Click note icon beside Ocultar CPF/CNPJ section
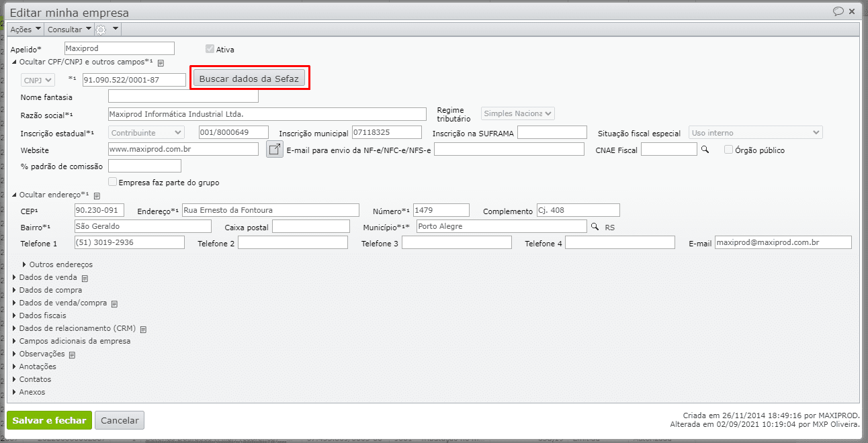This screenshot has width=868, height=443. tap(161, 62)
